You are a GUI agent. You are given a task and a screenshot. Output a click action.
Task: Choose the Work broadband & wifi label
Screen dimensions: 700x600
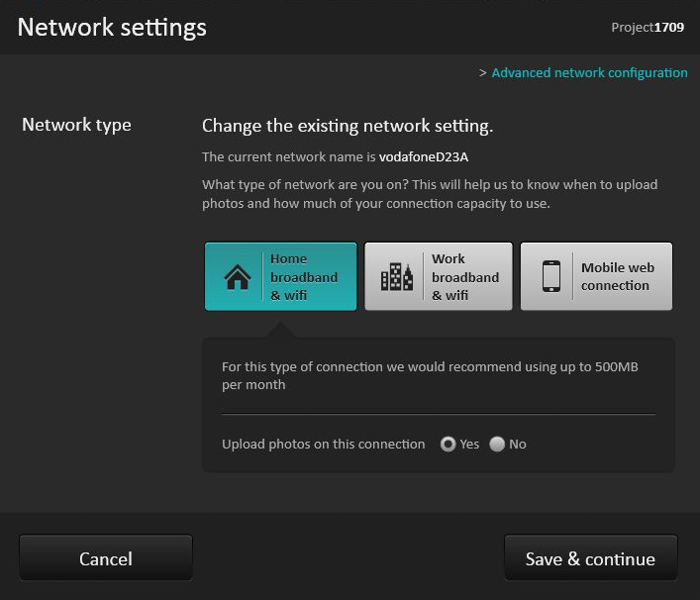click(464, 277)
